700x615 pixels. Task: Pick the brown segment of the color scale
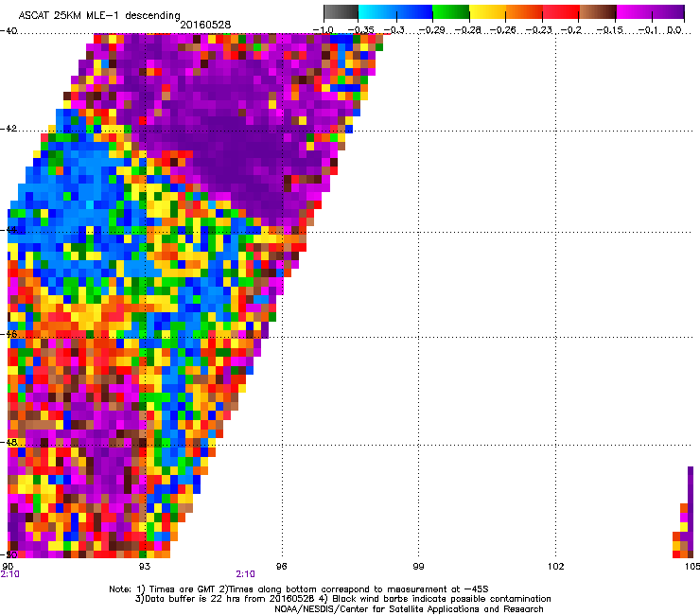(598, 12)
